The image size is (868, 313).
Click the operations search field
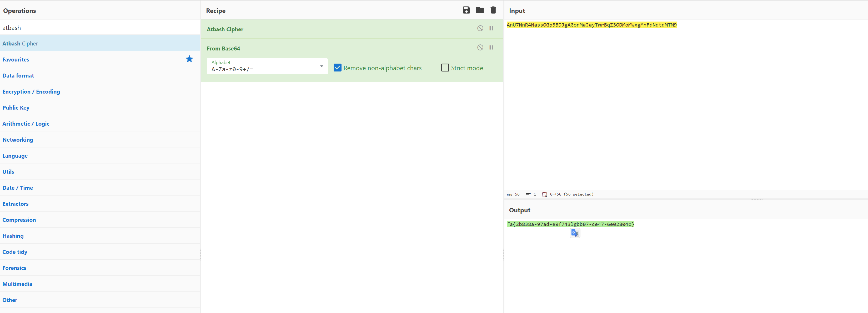(x=100, y=28)
